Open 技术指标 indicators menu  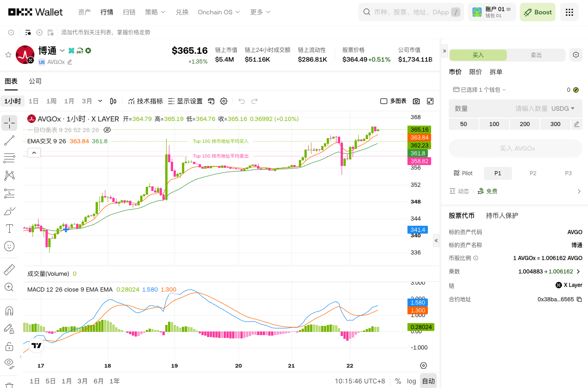point(145,101)
